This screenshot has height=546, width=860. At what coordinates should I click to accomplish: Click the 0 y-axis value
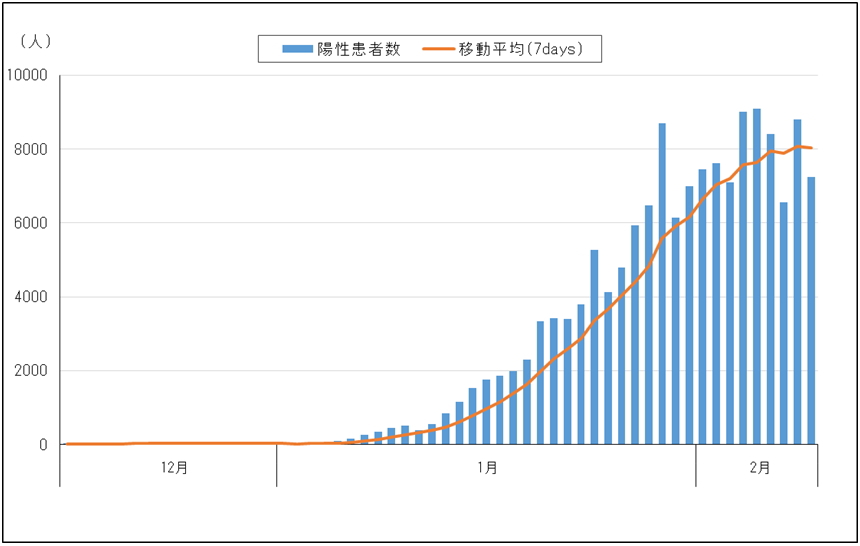click(43, 445)
